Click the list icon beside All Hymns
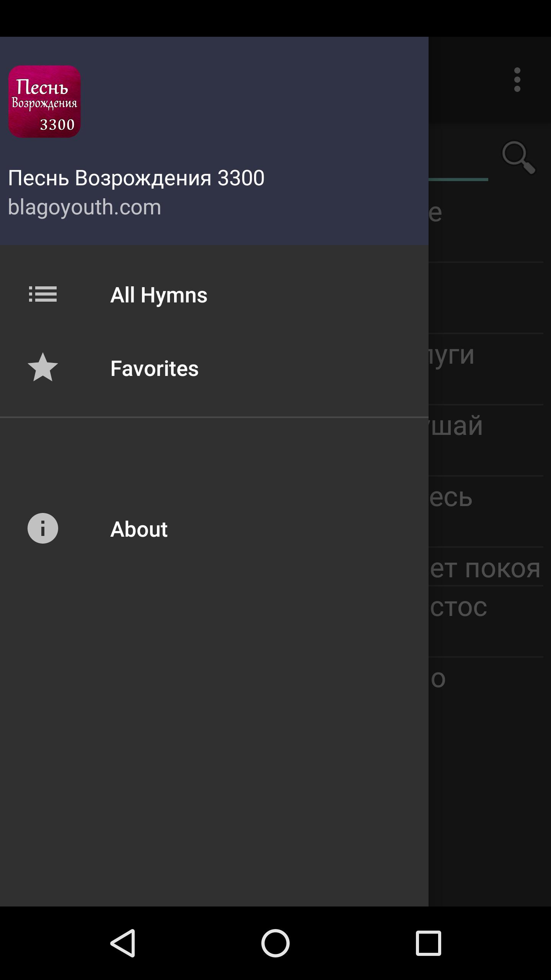The height and width of the screenshot is (980, 551). (x=43, y=294)
